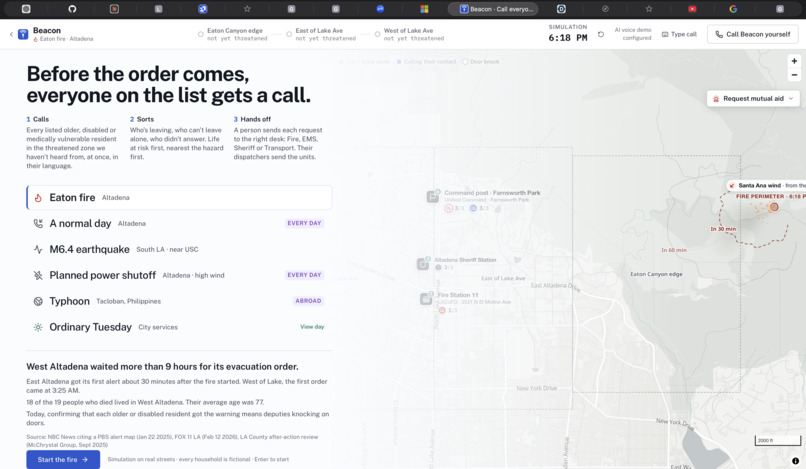This screenshot has height=469, width=806.
Task: Click the Fire Station 11 map marker
Action: point(426,298)
